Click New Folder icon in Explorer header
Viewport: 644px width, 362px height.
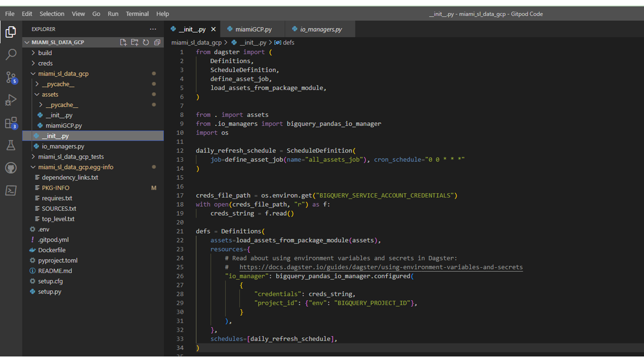(134, 42)
